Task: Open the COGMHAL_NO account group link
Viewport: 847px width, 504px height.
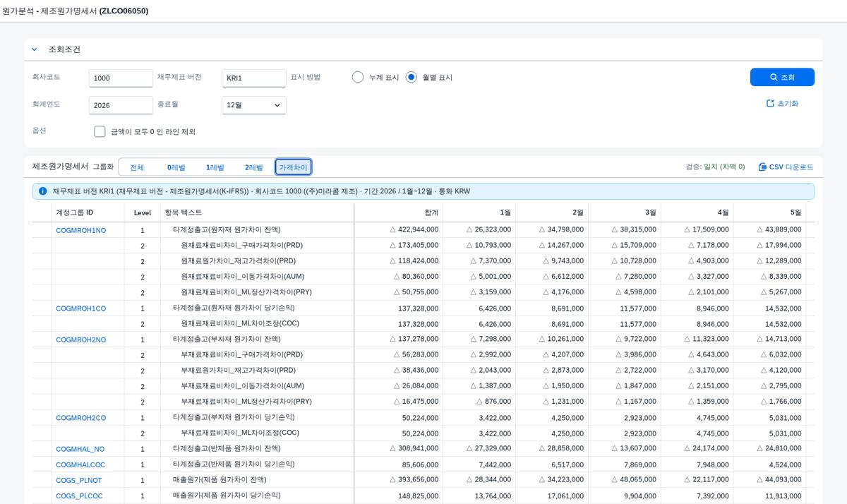Action: tap(80, 449)
